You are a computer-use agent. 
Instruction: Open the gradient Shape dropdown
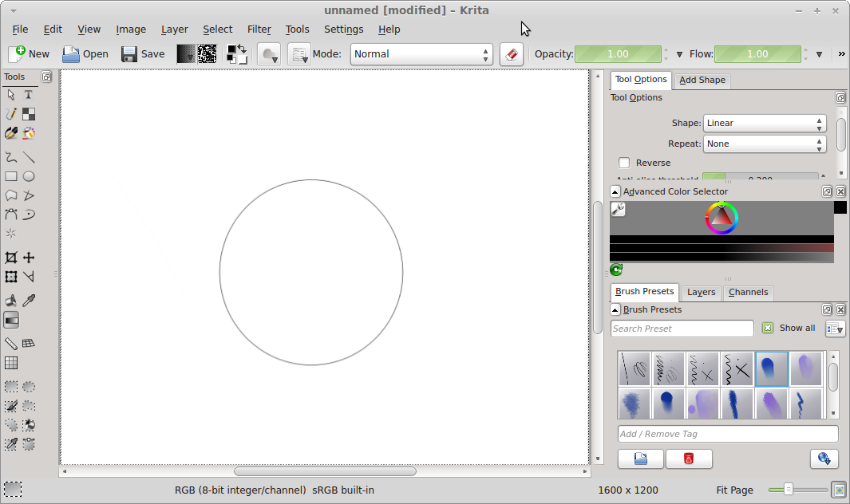764,123
